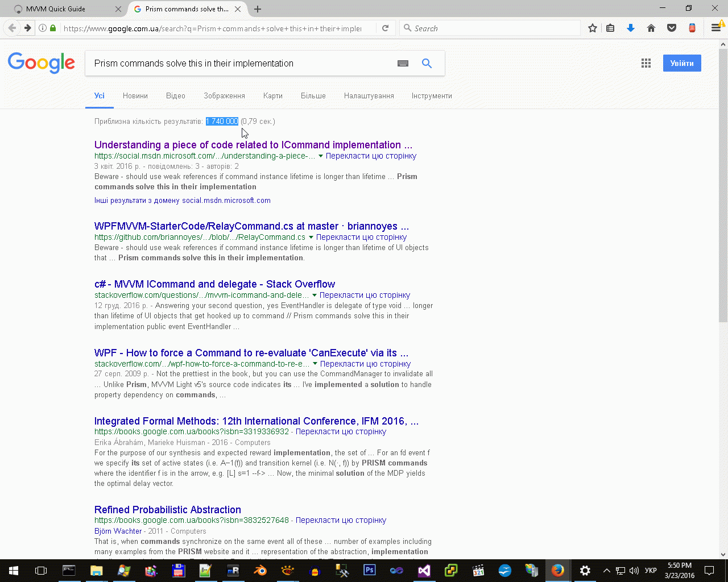The image size is (728, 582).
Task: Open 'MVVM ICommand and delegate' Stack Overflow result
Action: coord(215,284)
